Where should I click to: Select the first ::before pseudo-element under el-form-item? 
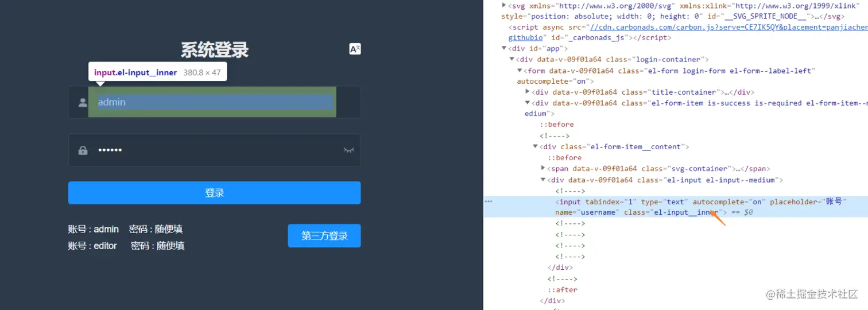coord(557,125)
